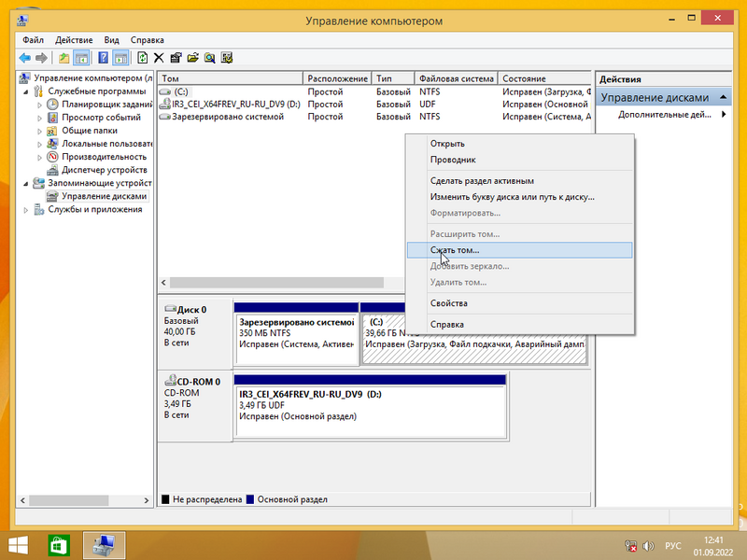Screen dimensions: 747x560
Task: Choose Изменить букву диска или путь
Action: click(x=520, y=197)
